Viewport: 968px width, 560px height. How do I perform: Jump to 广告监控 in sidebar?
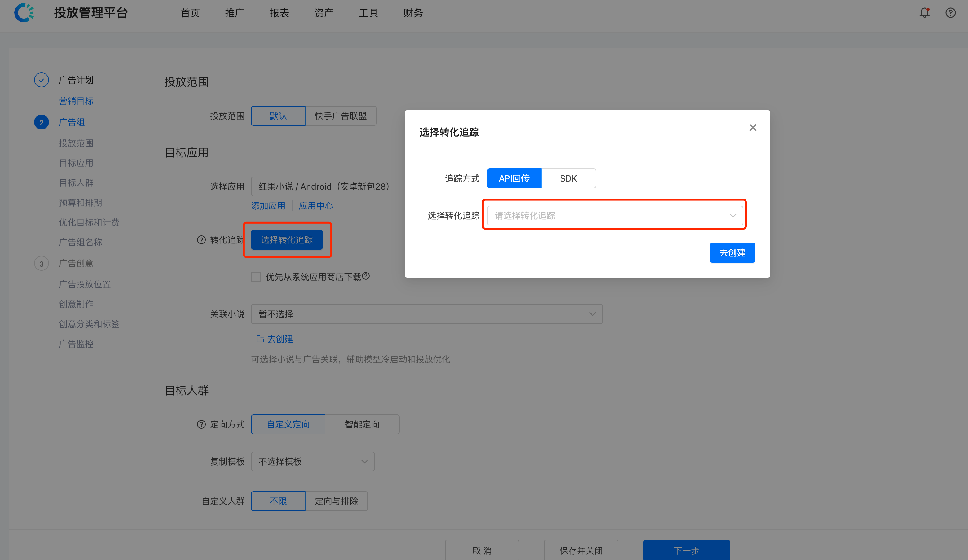[76, 344]
